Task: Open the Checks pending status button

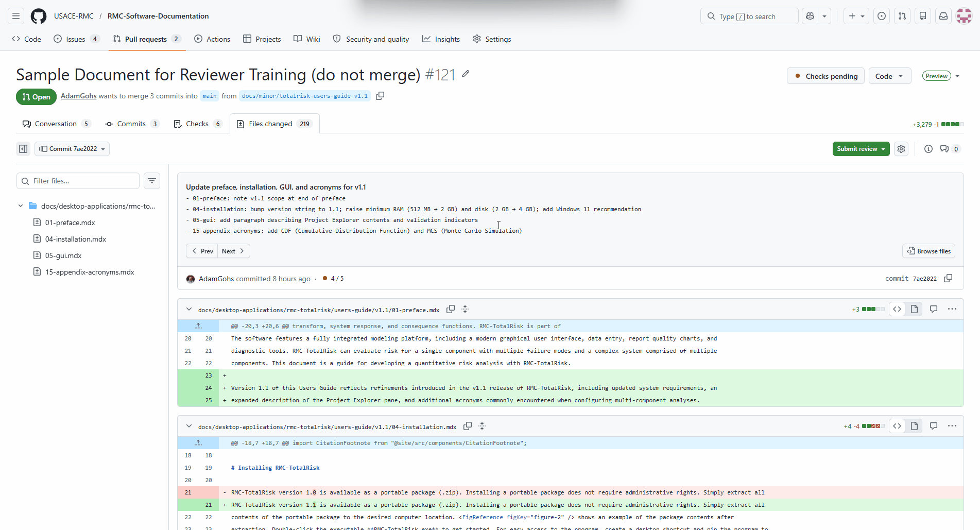Action: click(x=826, y=76)
